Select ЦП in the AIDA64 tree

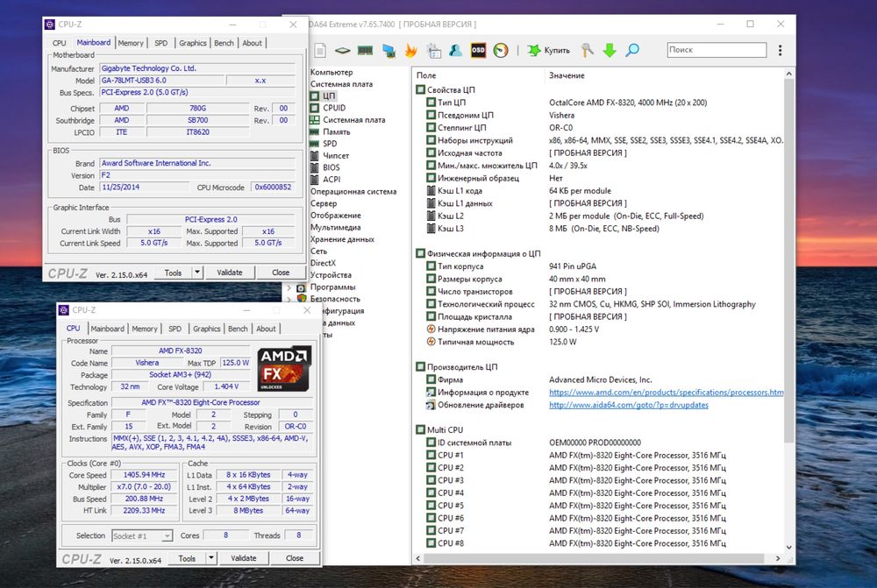[329, 96]
